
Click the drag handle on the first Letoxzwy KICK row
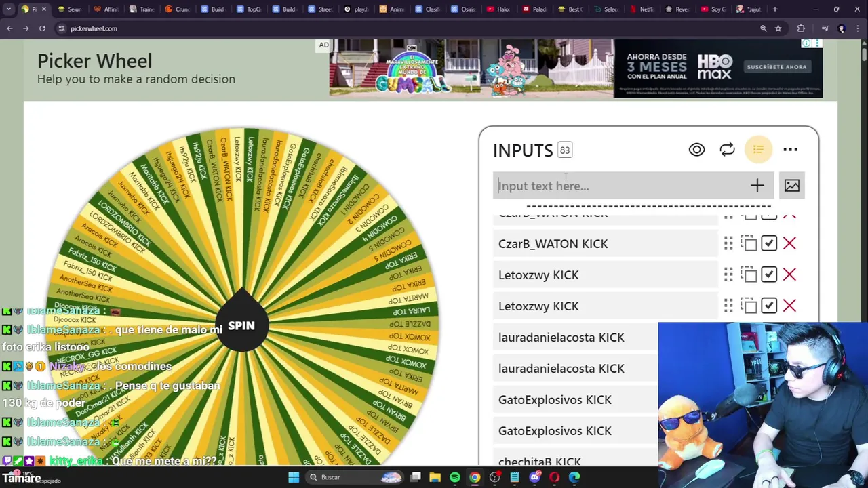728,274
